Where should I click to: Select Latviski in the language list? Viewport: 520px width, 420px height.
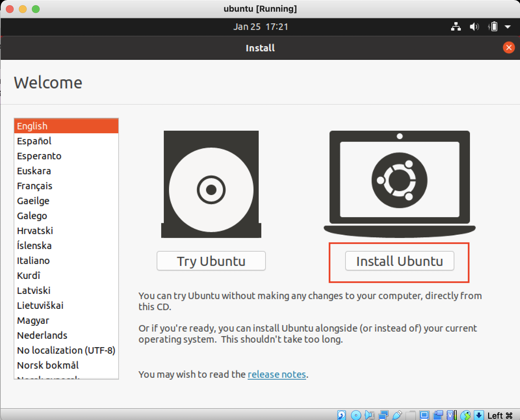tap(66, 291)
